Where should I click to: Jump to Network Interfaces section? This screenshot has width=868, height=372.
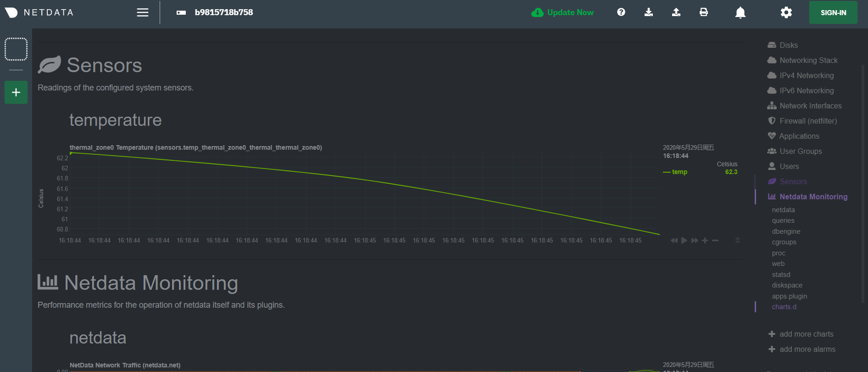[x=811, y=106]
